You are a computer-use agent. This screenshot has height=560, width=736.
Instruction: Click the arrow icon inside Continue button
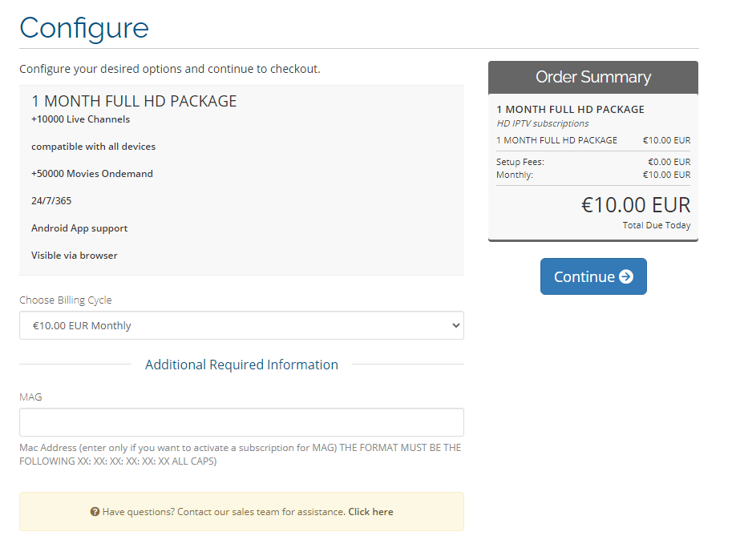coord(626,276)
